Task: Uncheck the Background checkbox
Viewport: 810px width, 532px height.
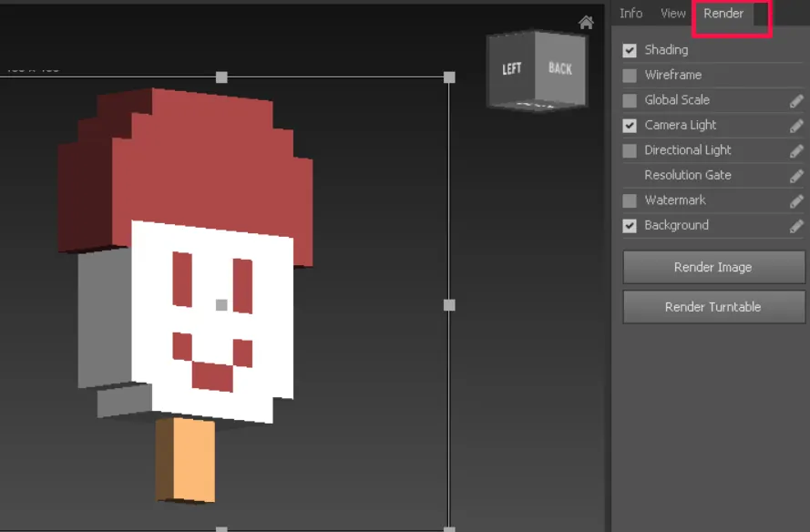Action: pyautogui.click(x=630, y=226)
